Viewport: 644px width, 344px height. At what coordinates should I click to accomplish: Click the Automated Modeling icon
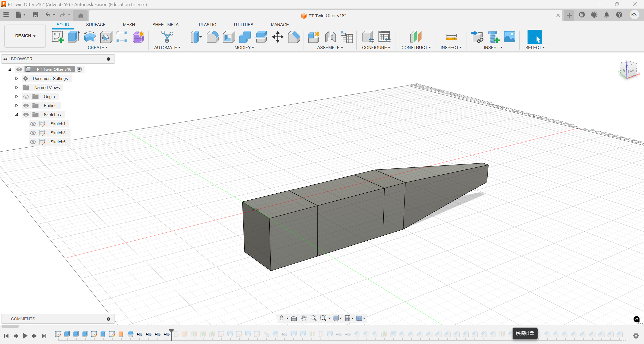(167, 37)
